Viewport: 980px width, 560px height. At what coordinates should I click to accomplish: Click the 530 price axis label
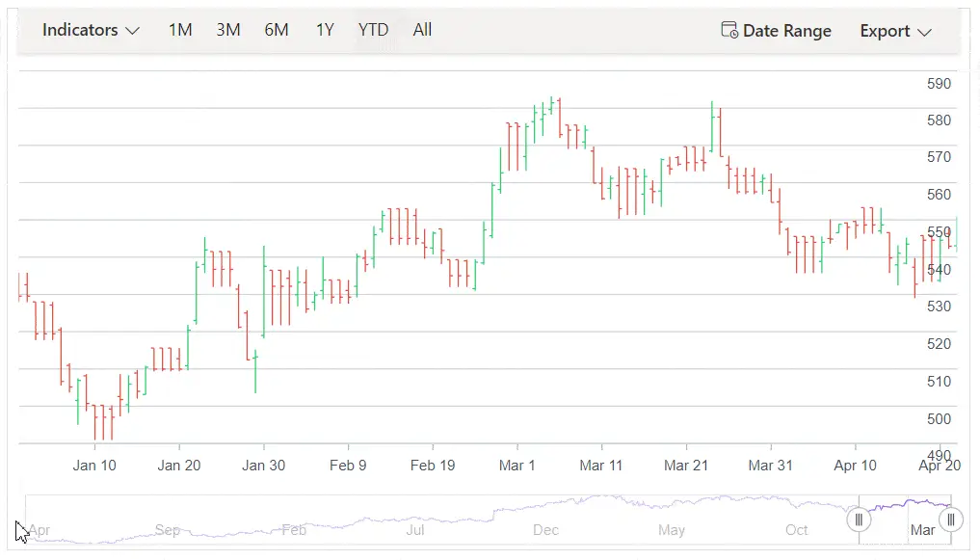tap(939, 307)
